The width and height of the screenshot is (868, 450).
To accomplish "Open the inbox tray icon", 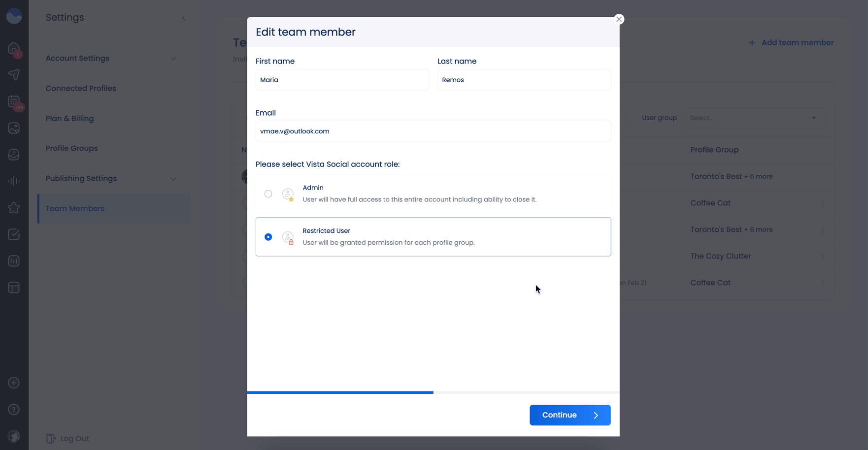I will tap(14, 154).
